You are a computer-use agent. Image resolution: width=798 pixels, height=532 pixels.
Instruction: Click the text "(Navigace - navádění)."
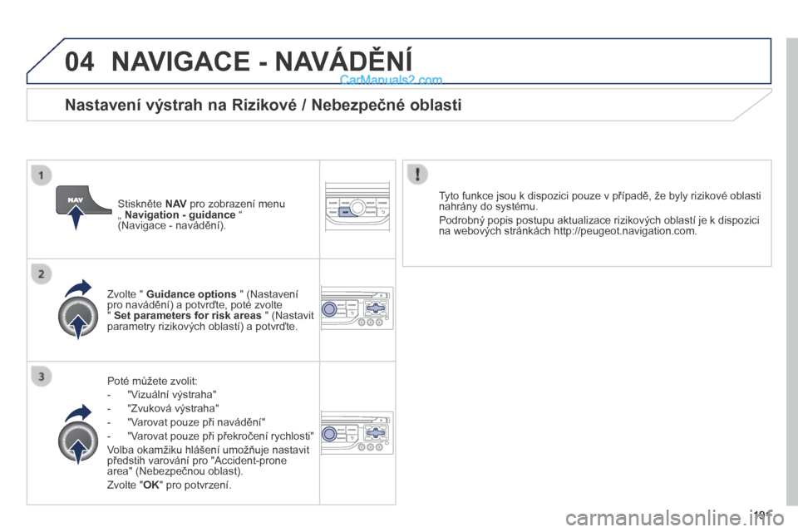(x=171, y=225)
